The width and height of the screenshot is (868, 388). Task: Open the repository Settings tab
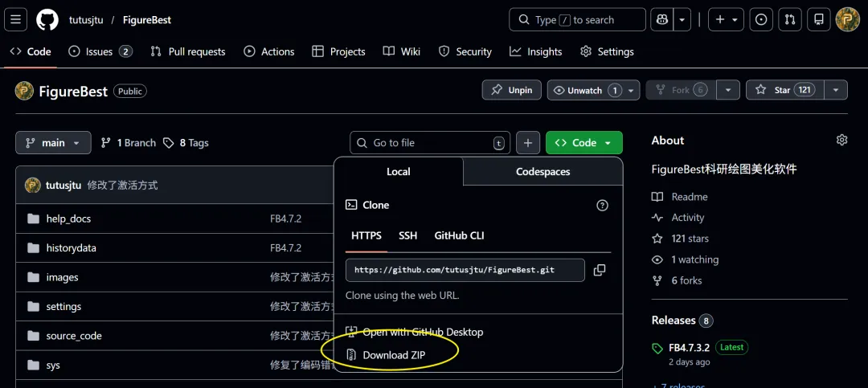coord(608,51)
